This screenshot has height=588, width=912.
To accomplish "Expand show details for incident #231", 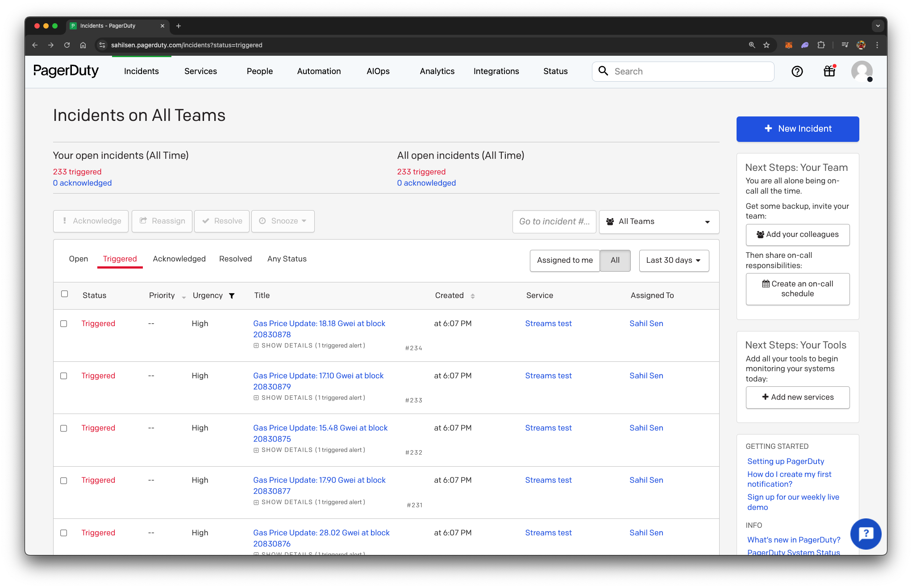I will (309, 502).
